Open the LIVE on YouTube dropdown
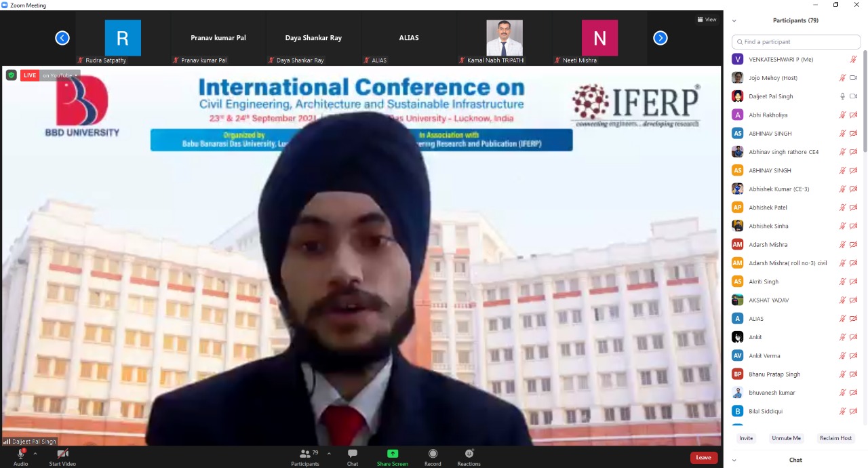This screenshot has width=868, height=468. tap(60, 75)
